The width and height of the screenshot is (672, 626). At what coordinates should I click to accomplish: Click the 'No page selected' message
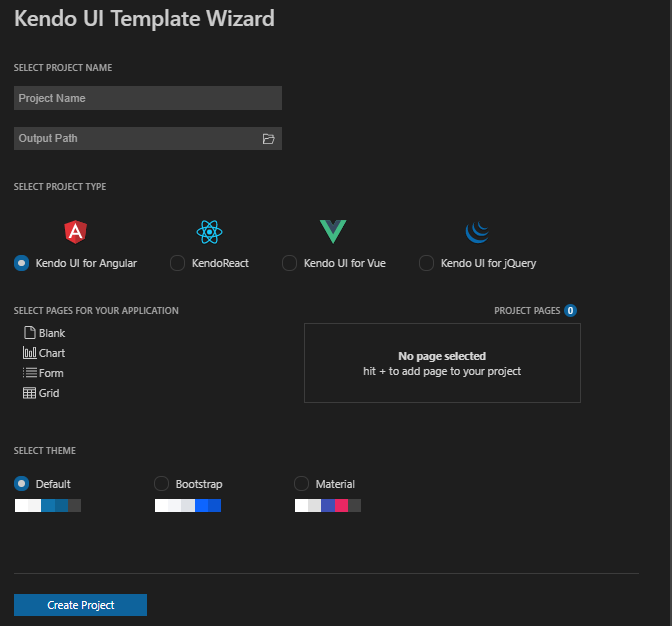tap(442, 356)
